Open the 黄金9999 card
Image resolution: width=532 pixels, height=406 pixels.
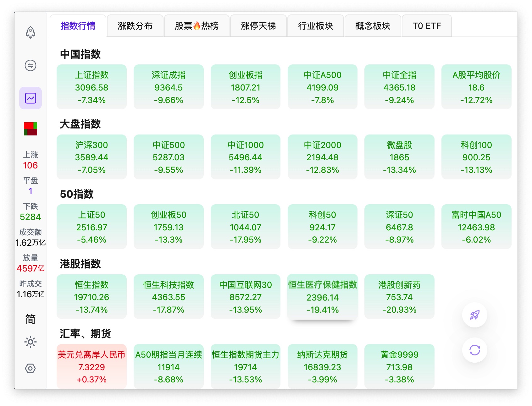399,366
